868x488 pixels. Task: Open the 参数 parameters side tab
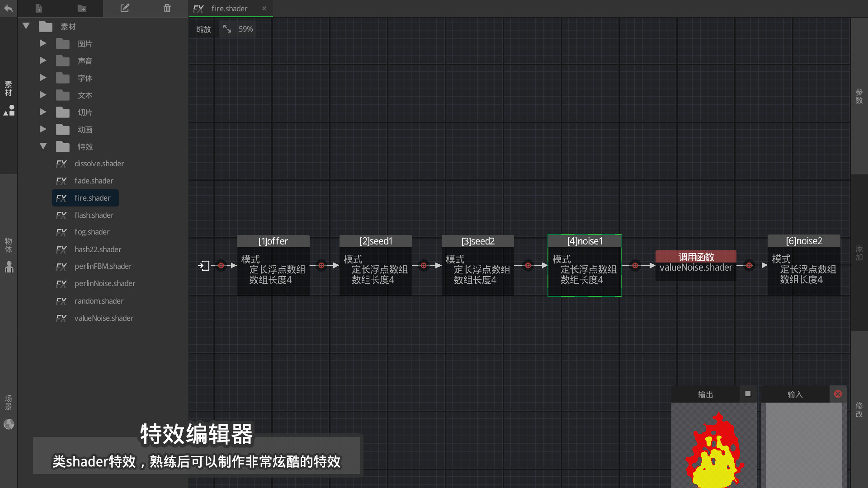[x=859, y=96]
